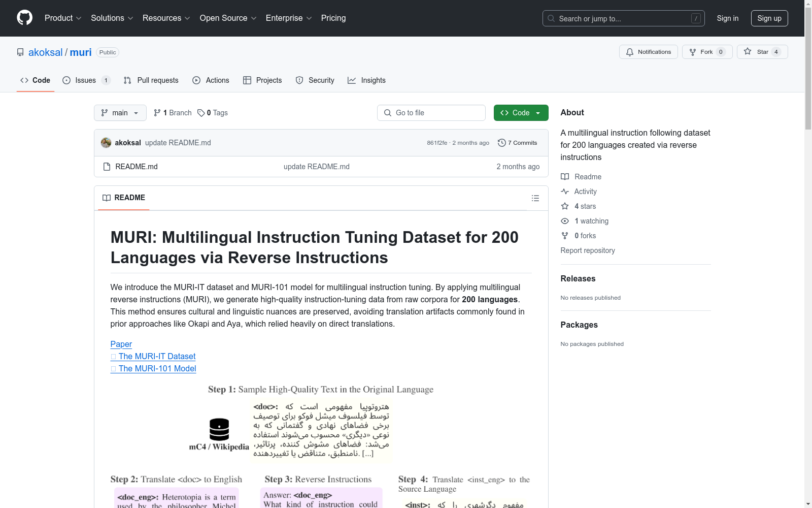The width and height of the screenshot is (812, 508).
Task: Open the Packages heading link
Action: 579,325
